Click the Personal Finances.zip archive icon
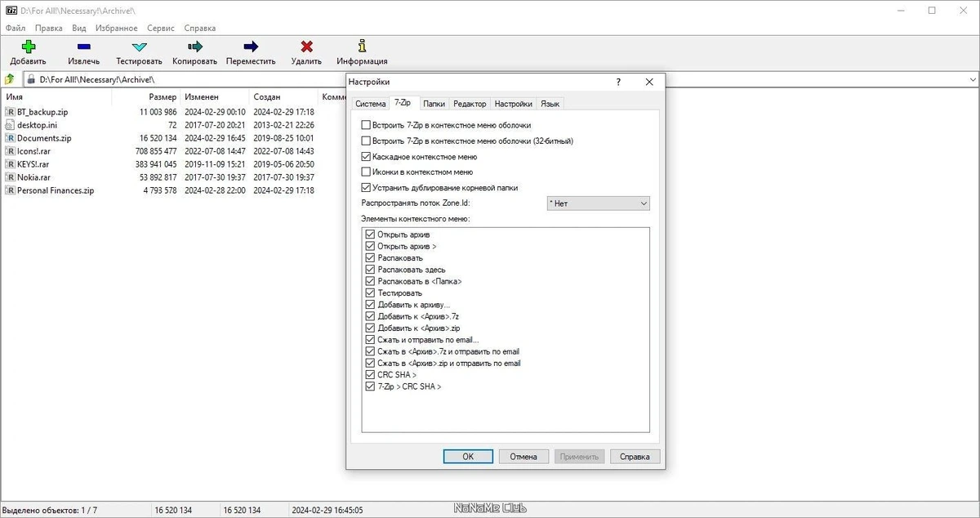 11,190
